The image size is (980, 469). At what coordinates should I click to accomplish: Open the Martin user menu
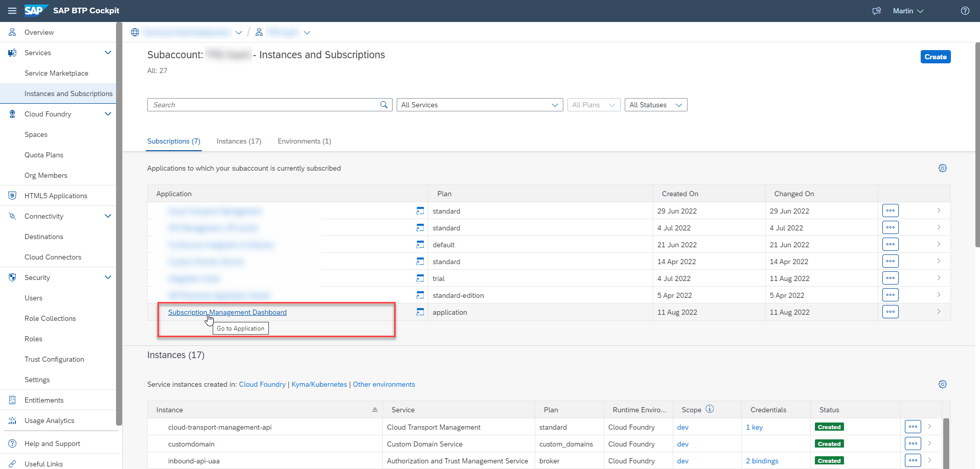click(908, 11)
